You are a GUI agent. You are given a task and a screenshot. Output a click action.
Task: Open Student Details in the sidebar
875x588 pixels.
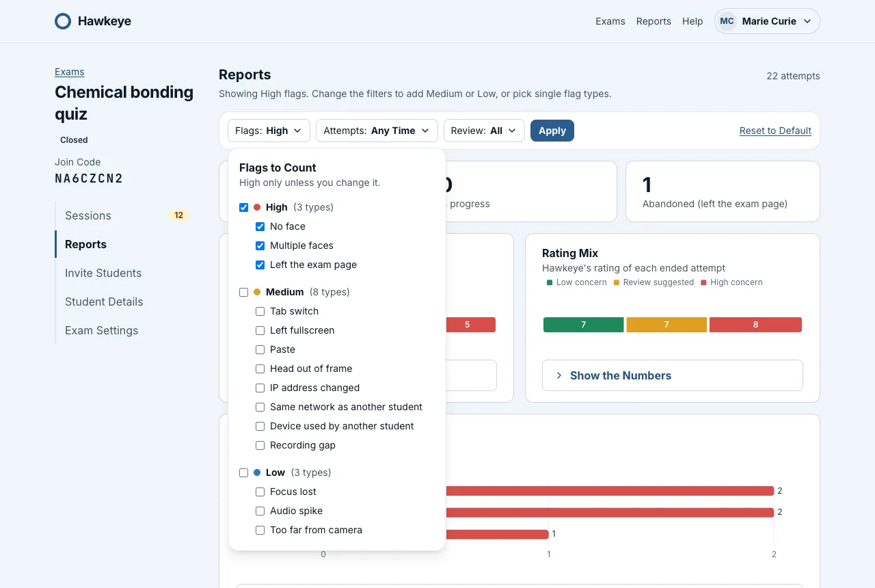pyautogui.click(x=124, y=302)
